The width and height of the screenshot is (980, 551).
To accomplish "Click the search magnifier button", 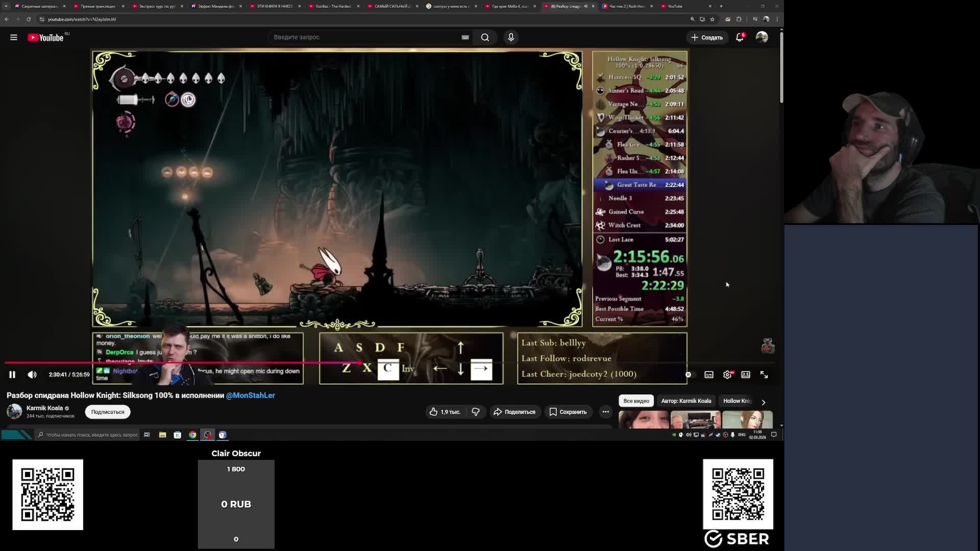I will pos(485,37).
